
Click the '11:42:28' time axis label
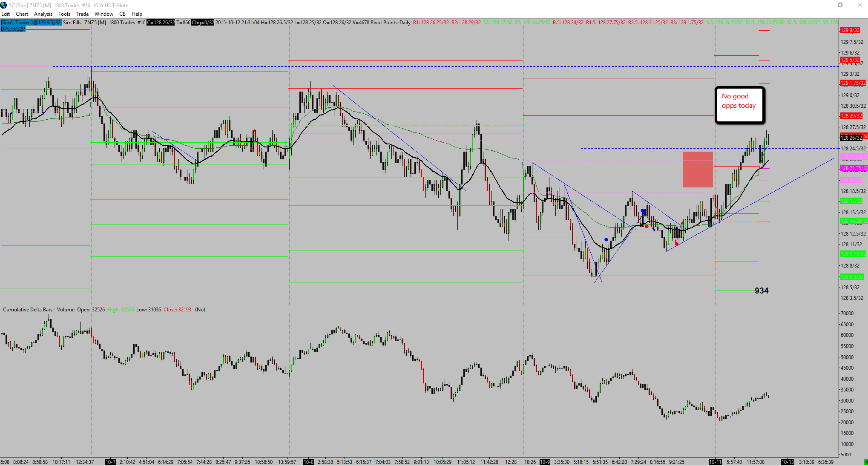click(x=489, y=462)
